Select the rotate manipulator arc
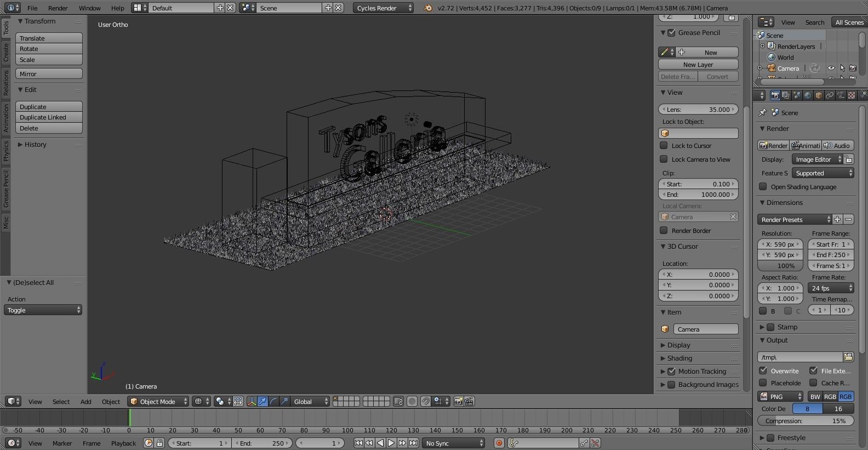This screenshot has height=450, width=868. pos(273,401)
